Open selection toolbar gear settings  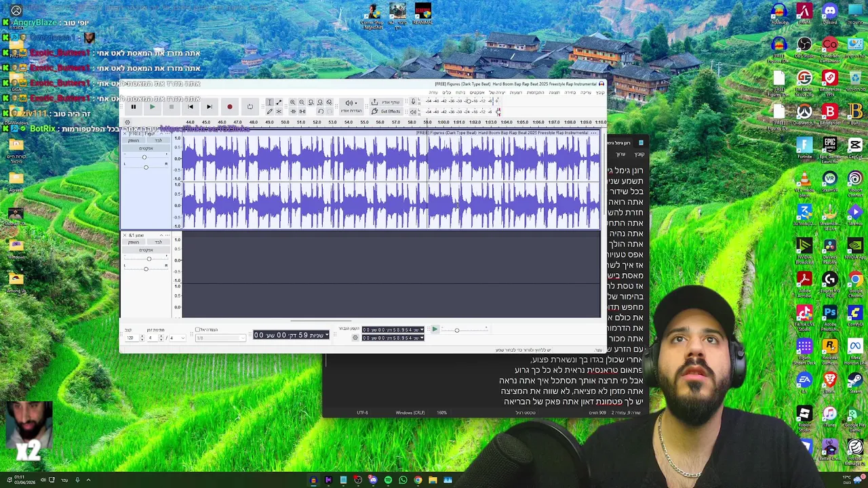click(x=355, y=338)
